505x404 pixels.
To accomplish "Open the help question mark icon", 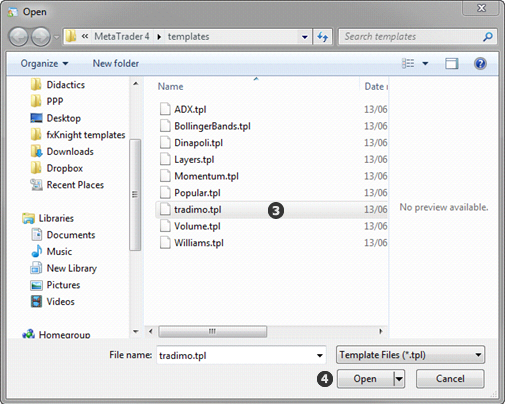I will (x=480, y=63).
